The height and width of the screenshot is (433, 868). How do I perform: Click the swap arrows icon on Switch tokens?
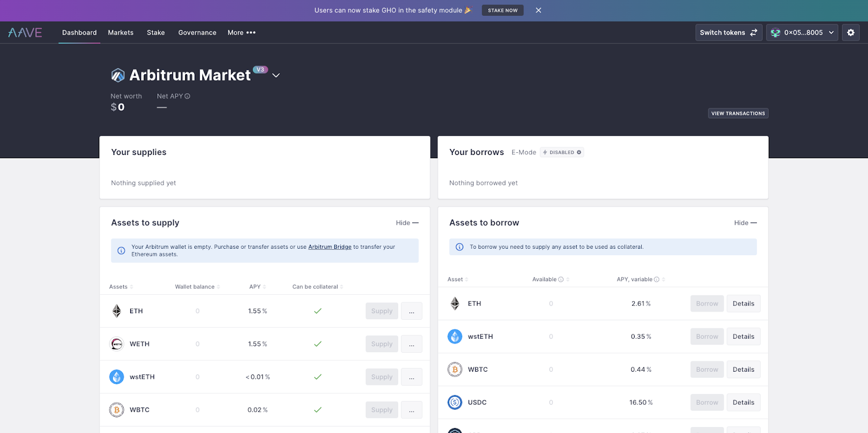click(x=754, y=33)
